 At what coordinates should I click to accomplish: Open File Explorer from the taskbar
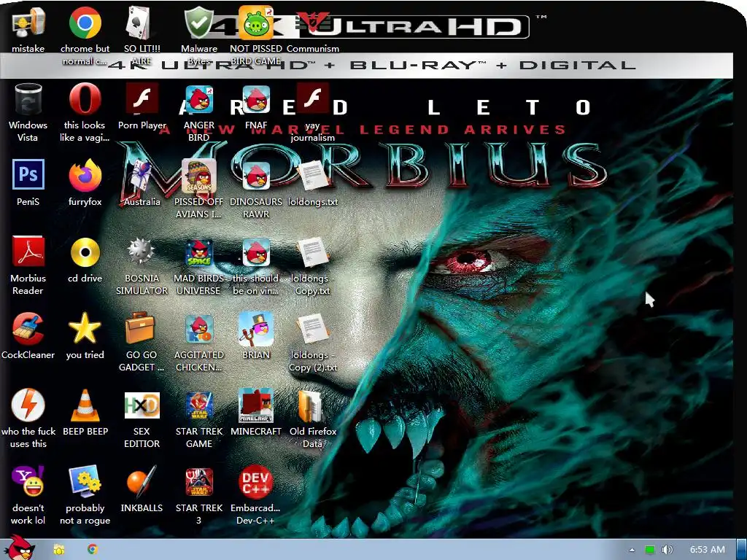click(58, 550)
